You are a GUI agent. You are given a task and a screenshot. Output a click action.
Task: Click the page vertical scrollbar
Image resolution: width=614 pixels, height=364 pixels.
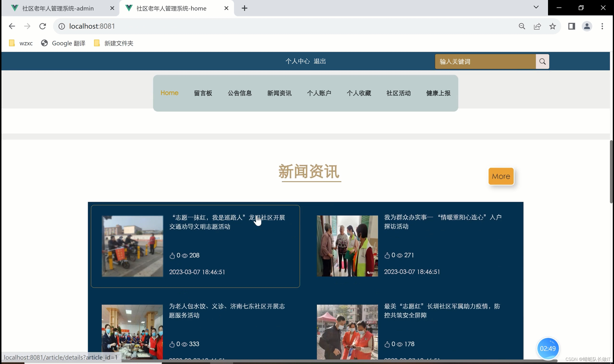(x=611, y=172)
